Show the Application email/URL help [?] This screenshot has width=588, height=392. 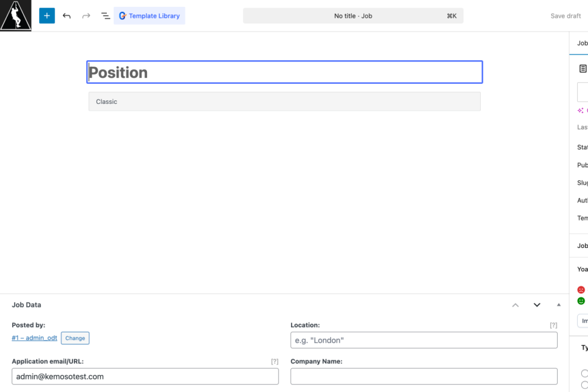[275, 362]
